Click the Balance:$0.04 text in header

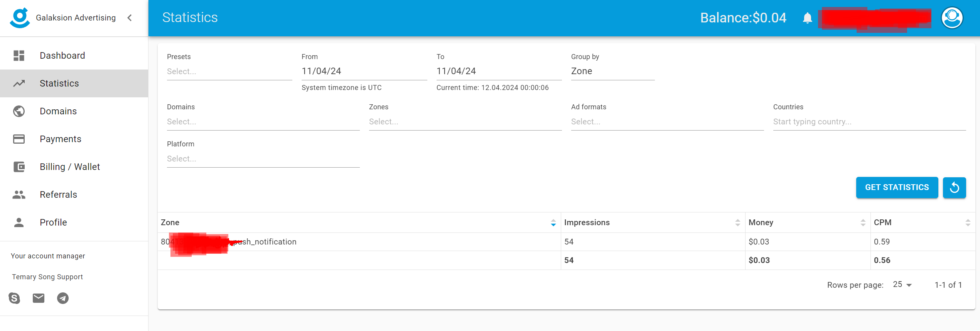click(743, 18)
